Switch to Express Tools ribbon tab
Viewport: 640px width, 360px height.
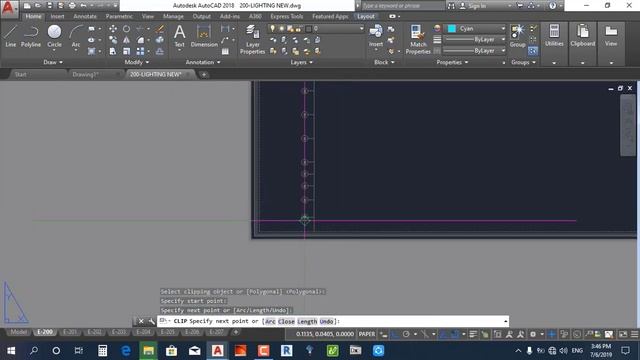287,16
